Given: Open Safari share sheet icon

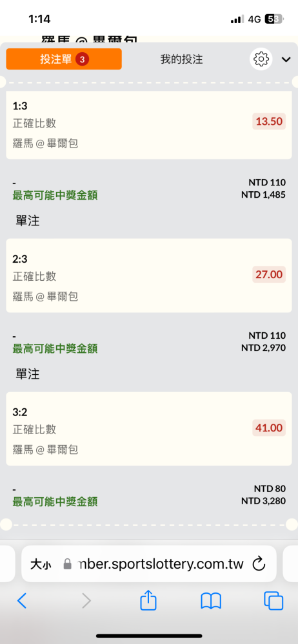Looking at the screenshot, I should coord(148,600).
